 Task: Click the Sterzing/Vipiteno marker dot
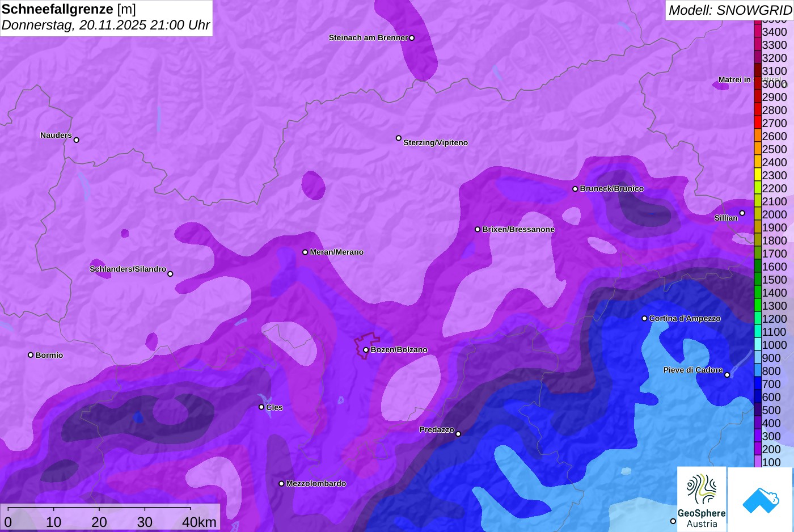[x=399, y=138]
